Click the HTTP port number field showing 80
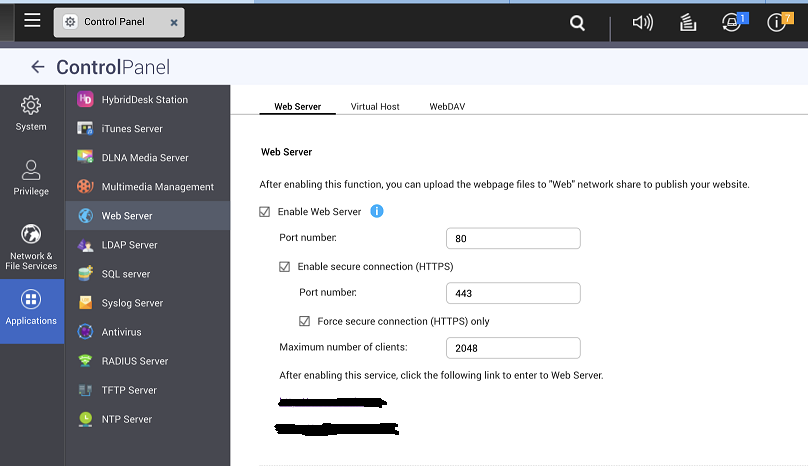This screenshot has height=466, width=808. (513, 238)
